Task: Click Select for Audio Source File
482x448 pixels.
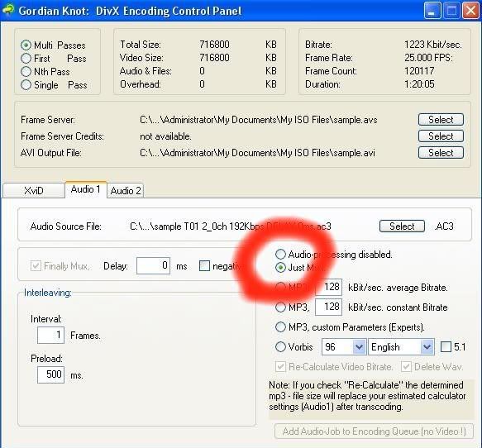Action: point(402,226)
